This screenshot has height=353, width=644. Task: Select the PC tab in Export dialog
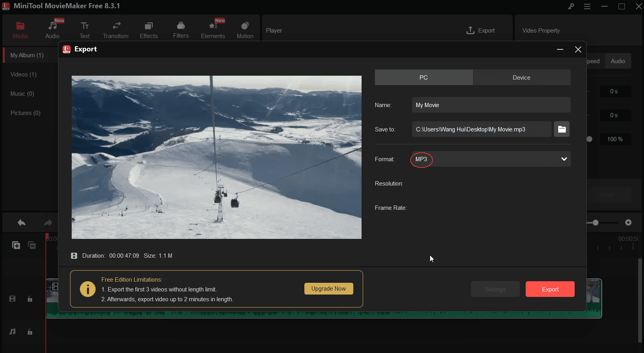tap(423, 78)
